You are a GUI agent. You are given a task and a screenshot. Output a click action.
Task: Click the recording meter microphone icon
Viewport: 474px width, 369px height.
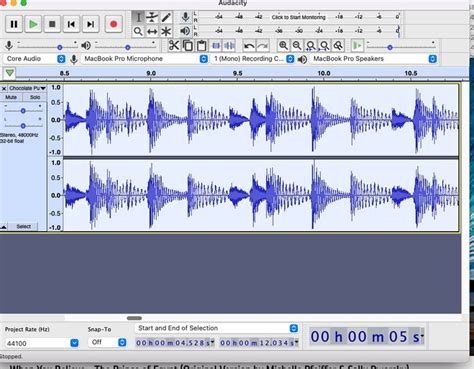(185, 17)
